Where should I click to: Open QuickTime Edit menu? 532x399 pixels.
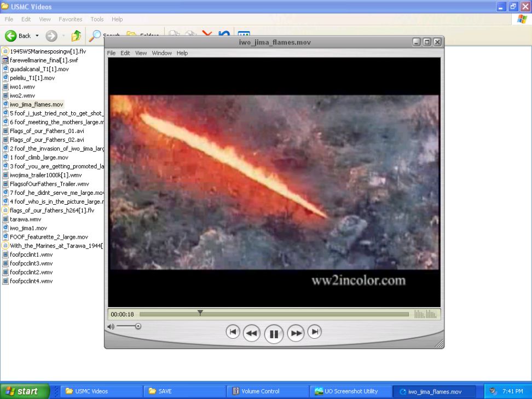pos(125,53)
